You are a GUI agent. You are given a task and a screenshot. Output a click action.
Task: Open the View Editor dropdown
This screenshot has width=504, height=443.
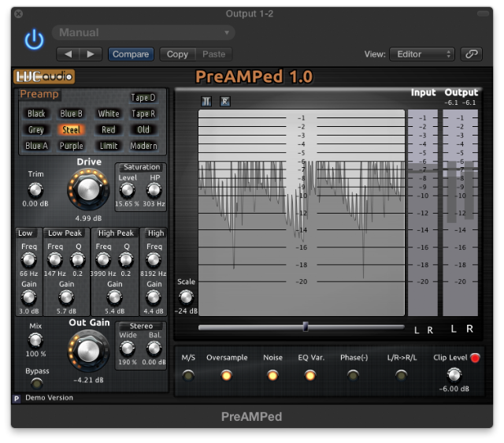(x=422, y=54)
